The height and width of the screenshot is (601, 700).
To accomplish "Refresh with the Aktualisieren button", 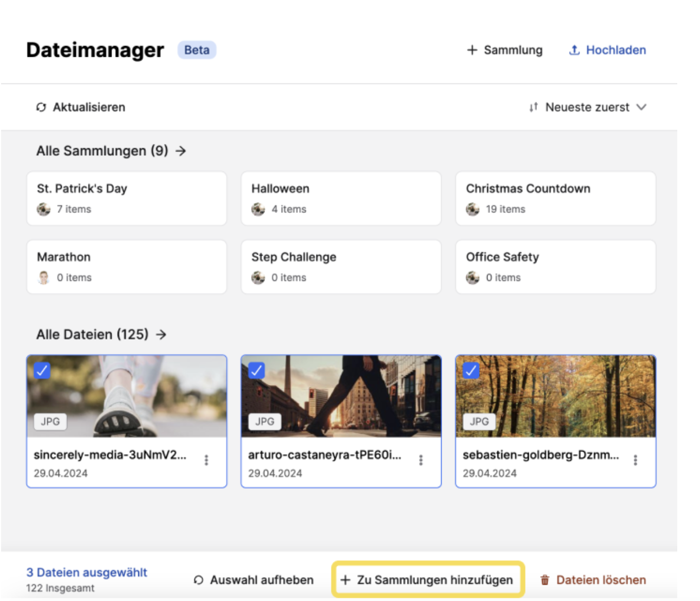I will click(81, 107).
